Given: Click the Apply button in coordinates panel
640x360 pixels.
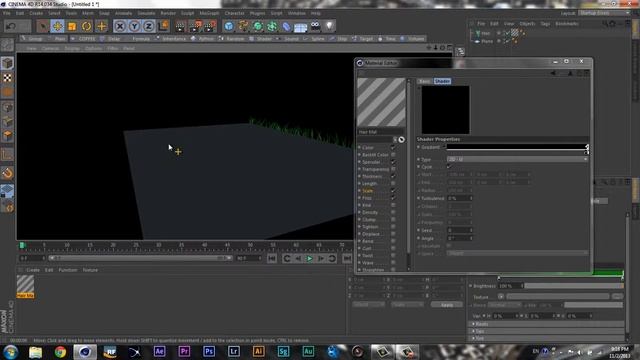Looking at the screenshot, I should pyautogui.click(x=447, y=304).
